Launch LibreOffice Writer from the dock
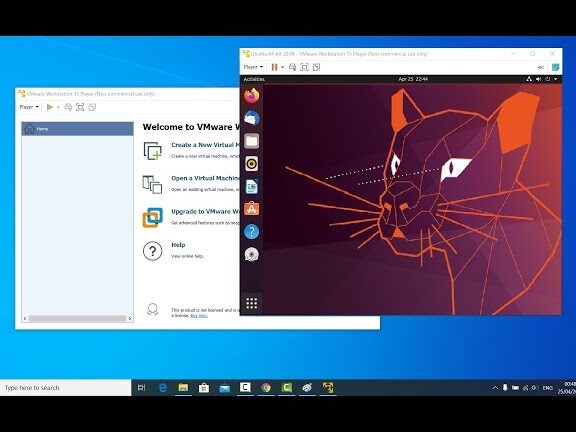This screenshot has width=576, height=432. (252, 187)
